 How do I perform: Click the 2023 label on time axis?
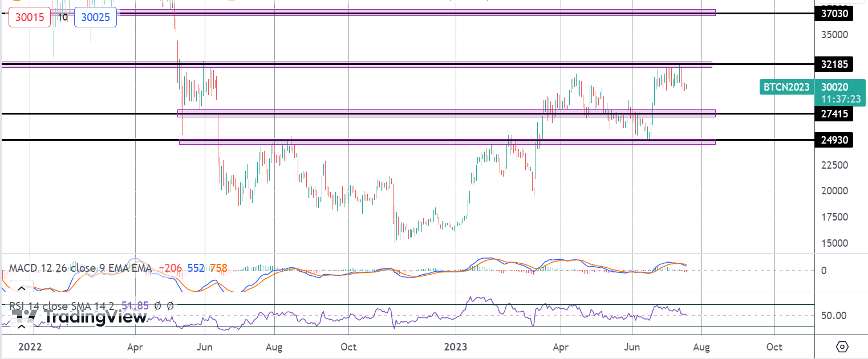tap(456, 346)
